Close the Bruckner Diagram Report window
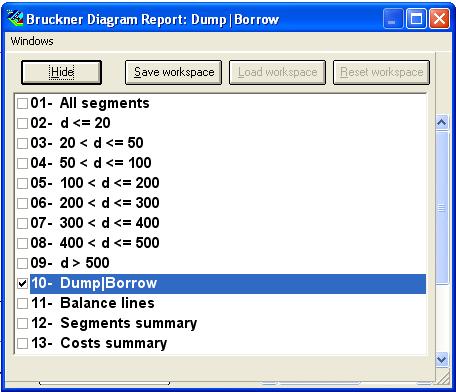This screenshot has height=392, width=456. [439, 18]
